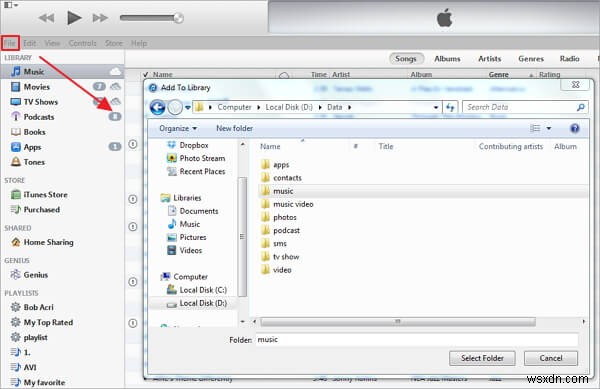Change the file view layout

coord(535,129)
